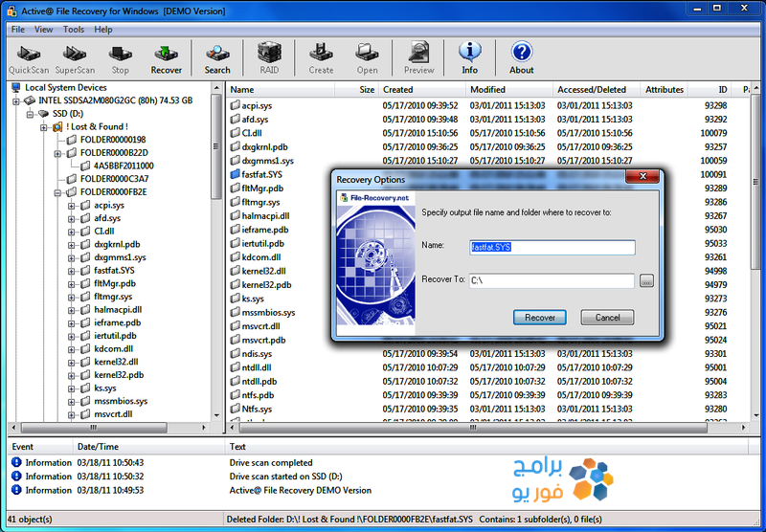Click the app icon in the title bar
Screen dimensions: 766x532
pos(11,11)
